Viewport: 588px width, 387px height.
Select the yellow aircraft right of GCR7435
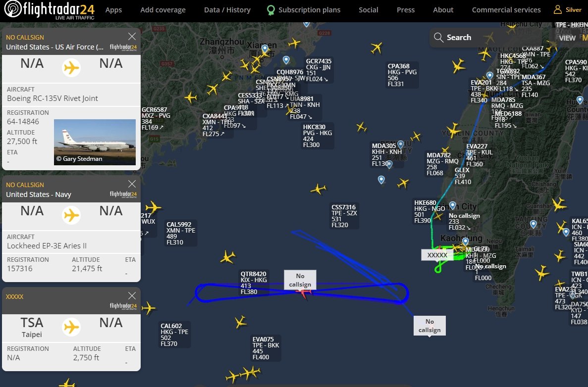click(x=376, y=48)
